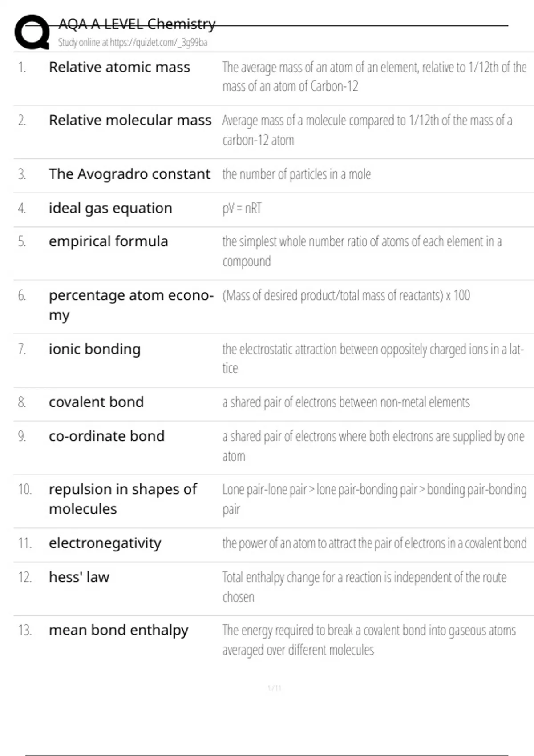
Task: Click the page number 1/11 indicator
Action: 274,688
